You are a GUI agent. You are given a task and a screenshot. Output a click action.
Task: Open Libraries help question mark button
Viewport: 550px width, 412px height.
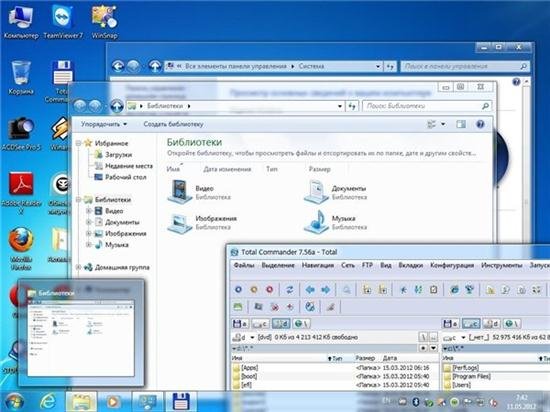480,124
